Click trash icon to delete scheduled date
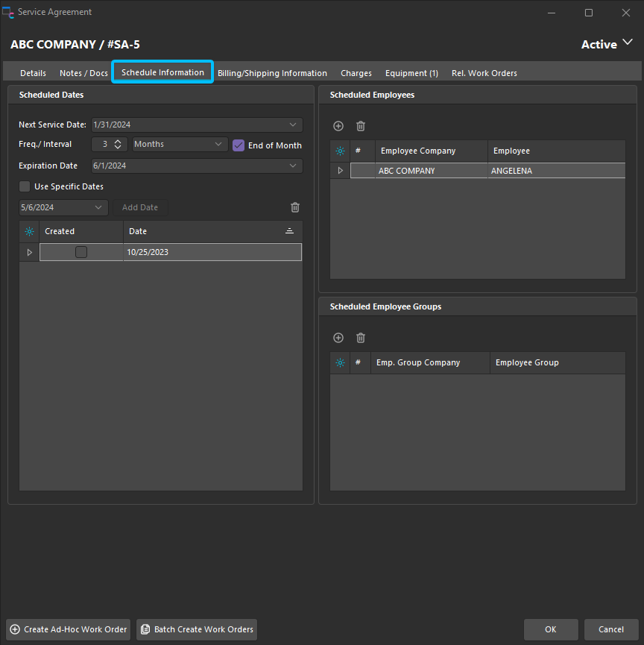This screenshot has height=645, width=644. click(x=295, y=207)
